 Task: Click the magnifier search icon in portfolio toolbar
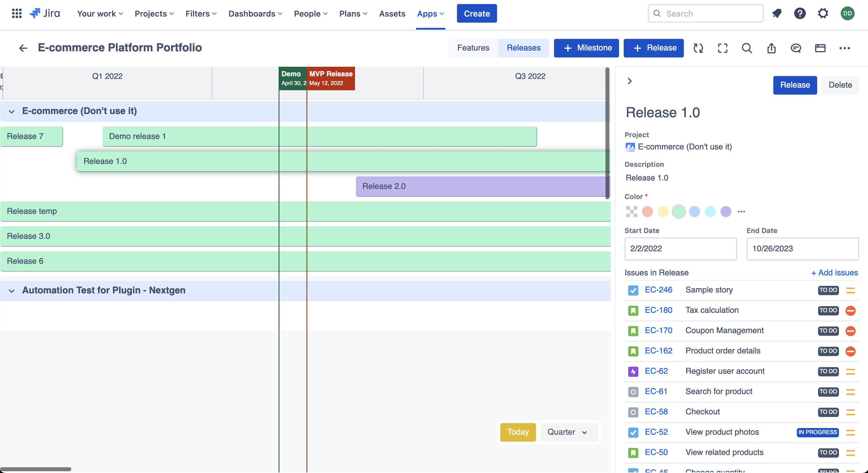pyautogui.click(x=747, y=48)
